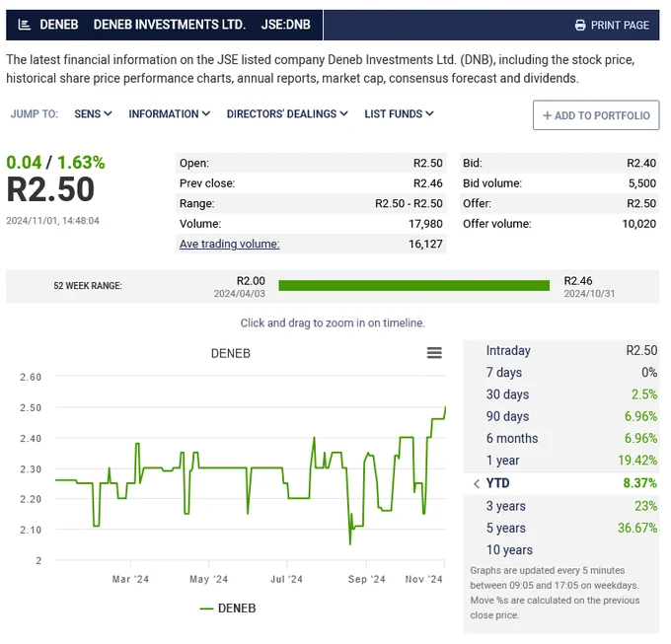Click the Mar '24 x-axis label
This screenshot has width=671, height=644.
pos(130,580)
